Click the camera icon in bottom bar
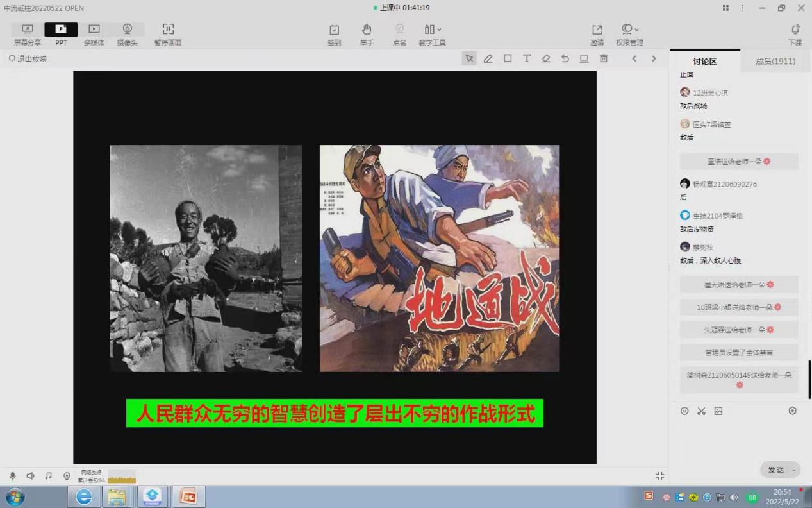Viewport: 812px width, 508px height. pos(67,476)
